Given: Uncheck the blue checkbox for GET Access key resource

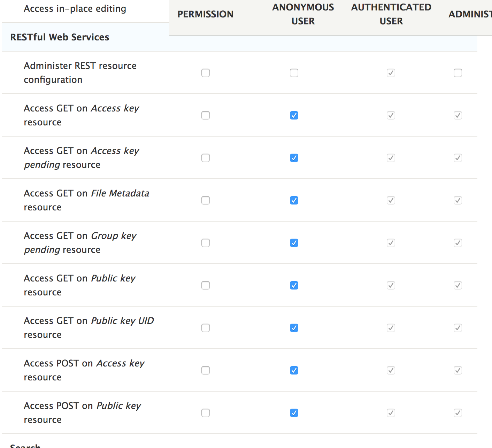Looking at the screenshot, I should [294, 115].
